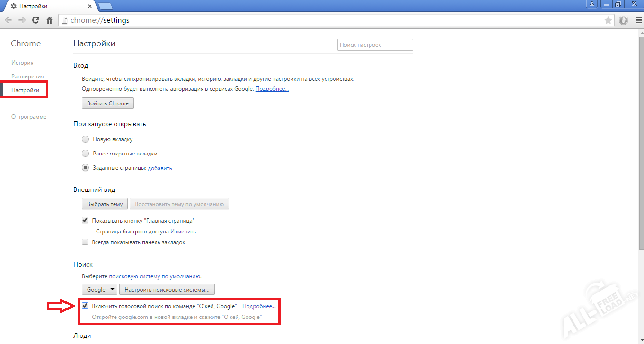The image size is (644, 344).
Task: Reload the page with refresh icon
Action: (x=35, y=20)
